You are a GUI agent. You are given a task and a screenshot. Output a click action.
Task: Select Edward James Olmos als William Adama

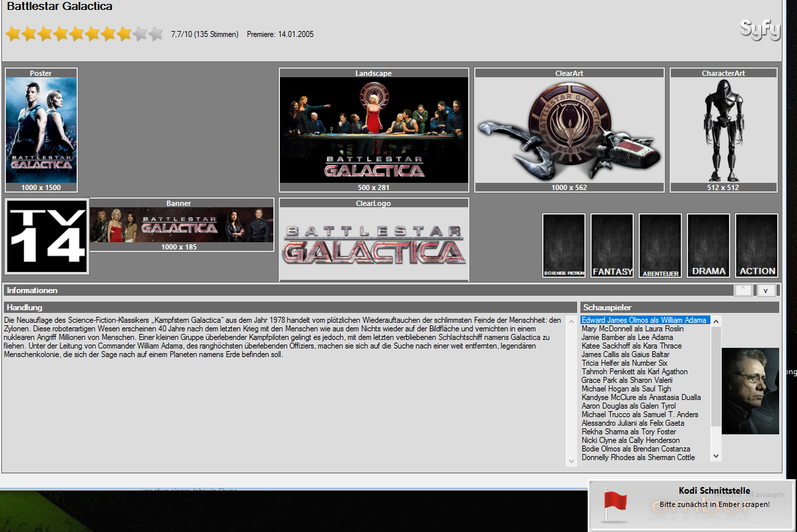coord(645,320)
